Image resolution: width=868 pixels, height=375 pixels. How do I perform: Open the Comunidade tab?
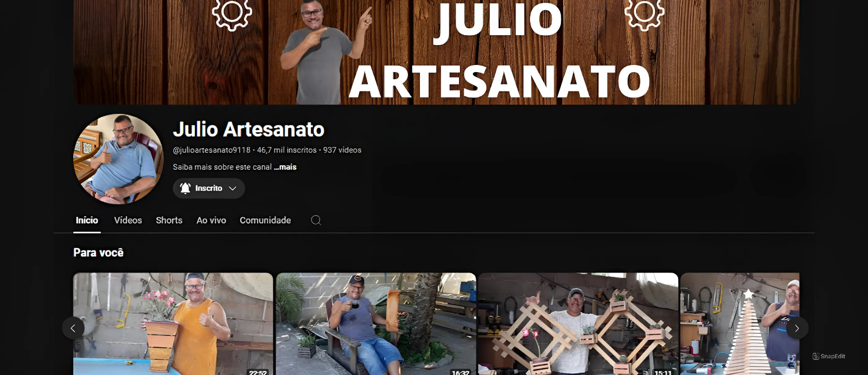(x=265, y=220)
